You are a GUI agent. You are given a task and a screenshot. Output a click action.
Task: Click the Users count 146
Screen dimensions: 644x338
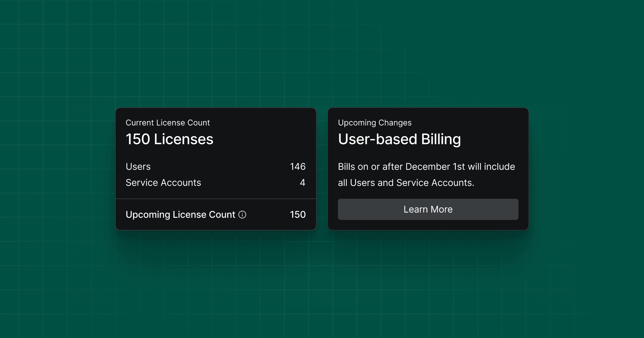pos(298,167)
